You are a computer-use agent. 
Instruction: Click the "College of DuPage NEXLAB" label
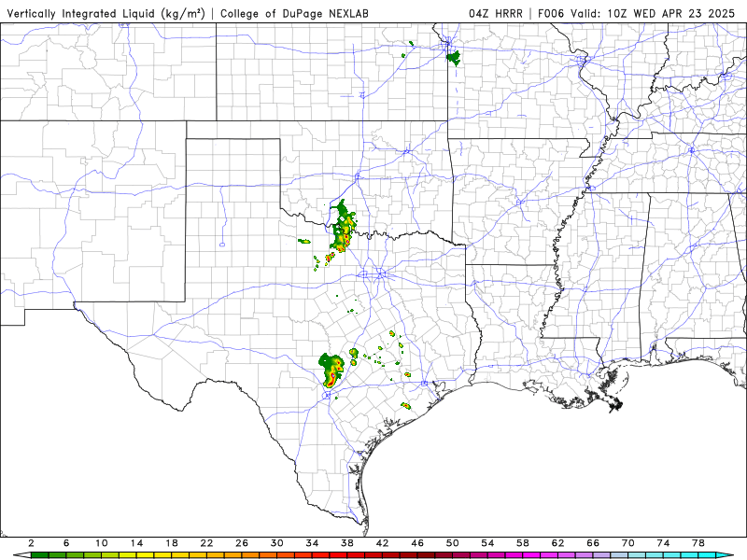pyautogui.click(x=294, y=14)
